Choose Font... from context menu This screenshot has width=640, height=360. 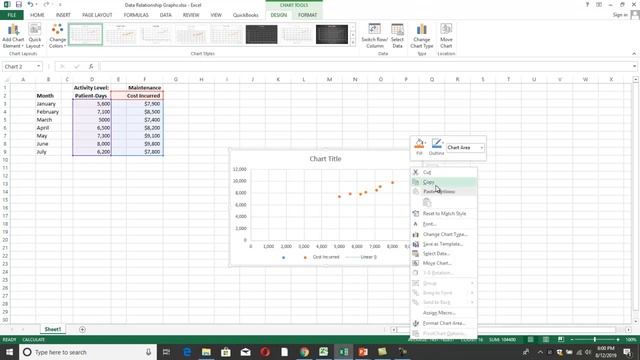pyautogui.click(x=444, y=224)
